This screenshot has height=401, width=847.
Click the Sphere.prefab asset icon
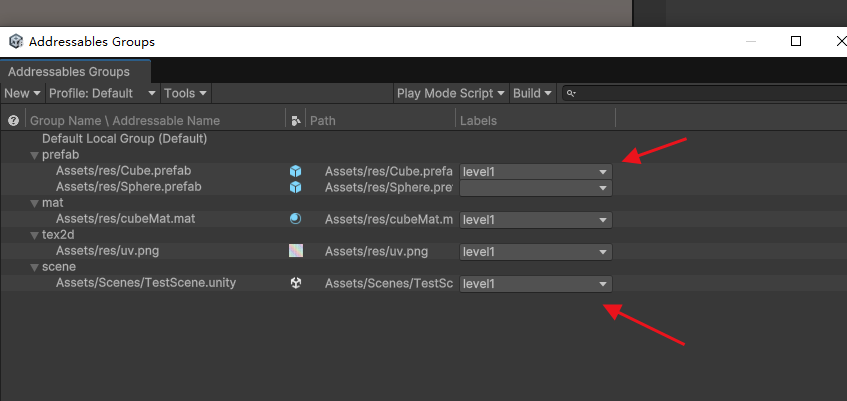pos(295,187)
